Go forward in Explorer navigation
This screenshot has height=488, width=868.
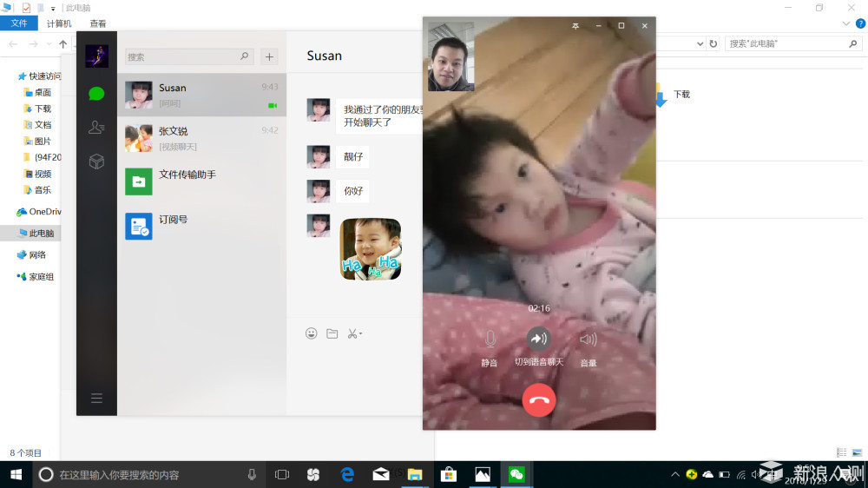(33, 43)
